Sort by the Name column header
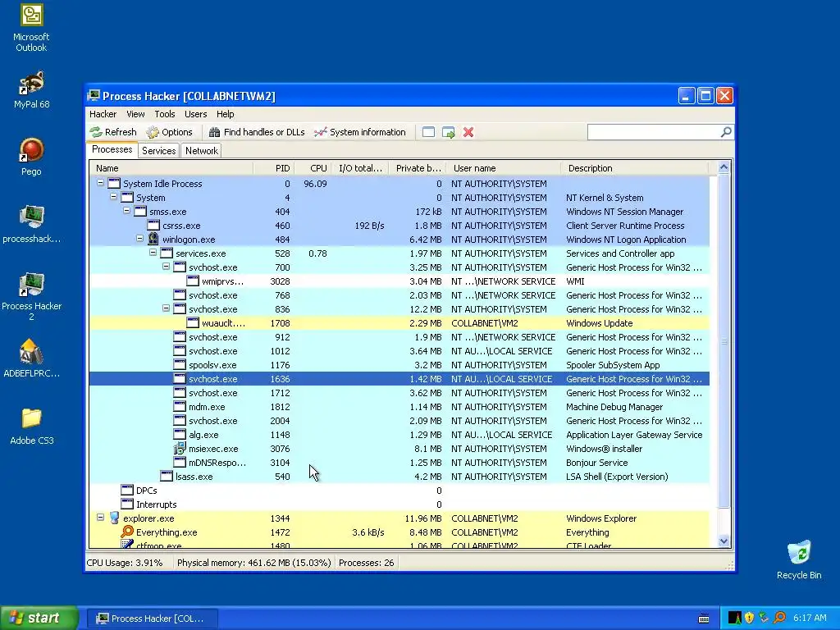 point(171,168)
